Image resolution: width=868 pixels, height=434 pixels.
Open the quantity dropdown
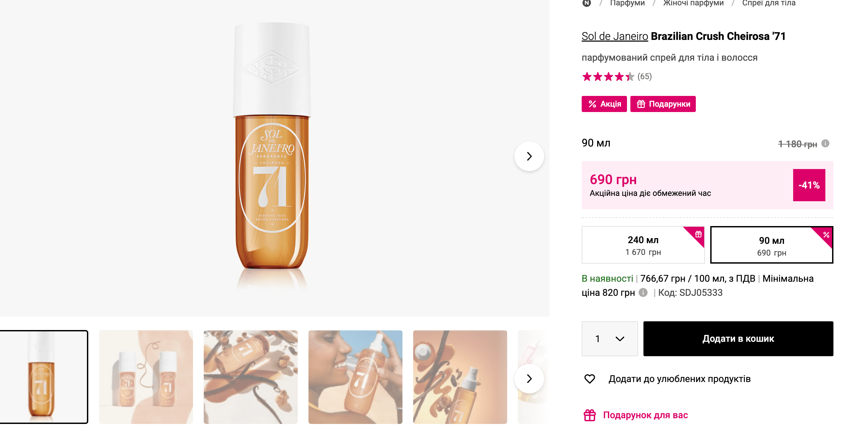[610, 338]
